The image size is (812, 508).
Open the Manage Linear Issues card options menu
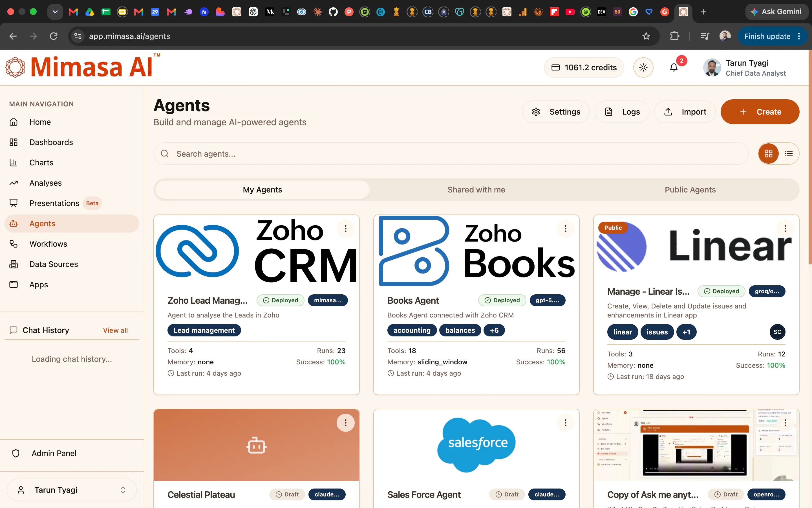pyautogui.click(x=785, y=229)
